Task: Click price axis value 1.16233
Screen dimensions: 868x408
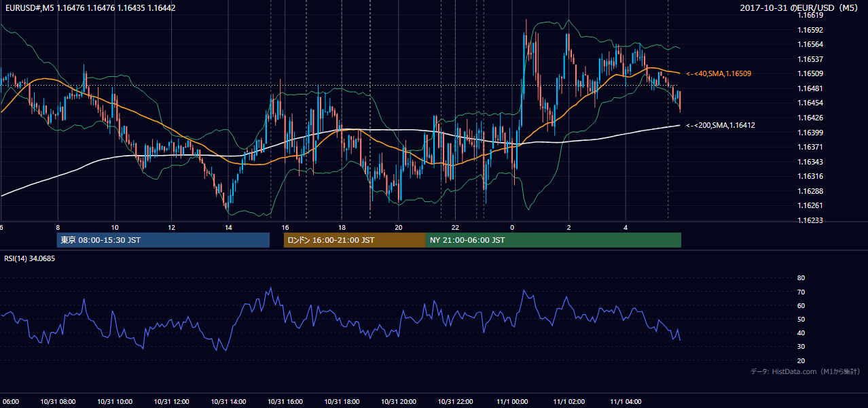Action: point(810,220)
